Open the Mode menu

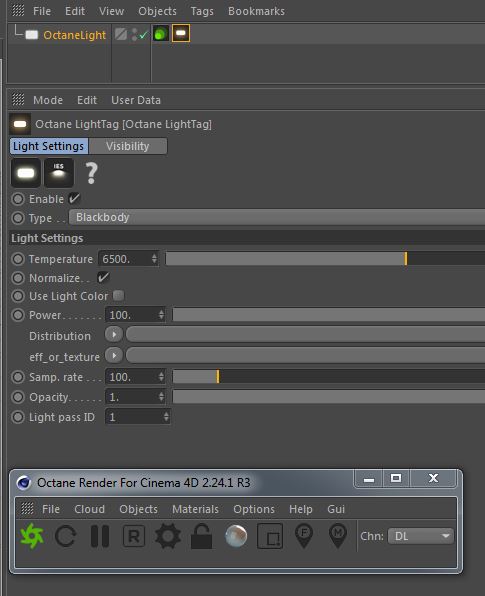pos(48,100)
